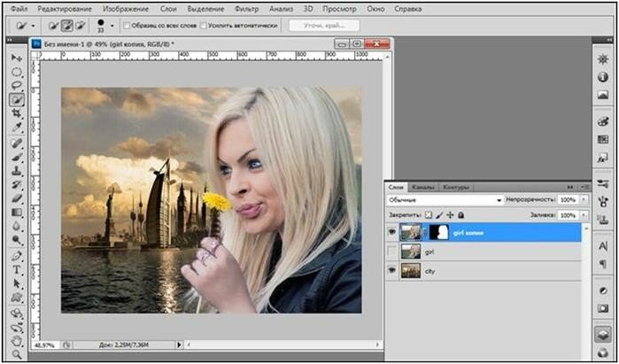Select the Eyedropper tool
619x364 pixels.
[17, 128]
